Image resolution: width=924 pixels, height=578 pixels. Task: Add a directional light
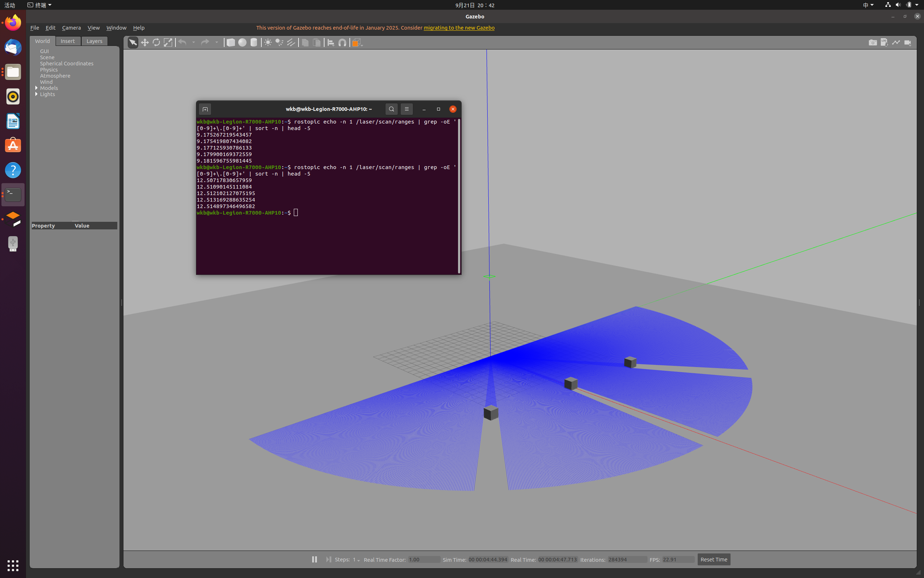291,42
